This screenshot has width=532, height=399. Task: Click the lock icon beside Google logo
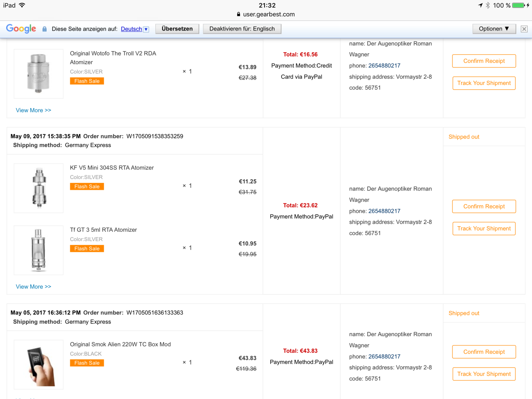(x=45, y=29)
